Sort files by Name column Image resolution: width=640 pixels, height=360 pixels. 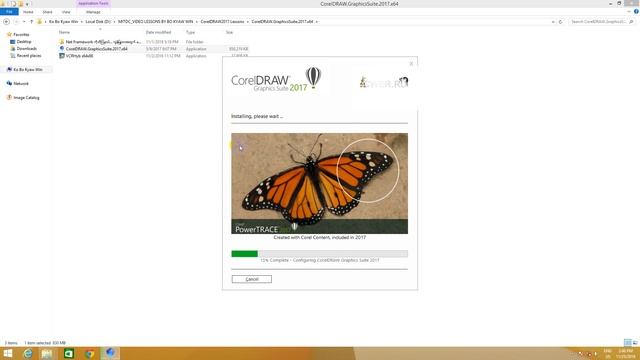[x=64, y=32]
